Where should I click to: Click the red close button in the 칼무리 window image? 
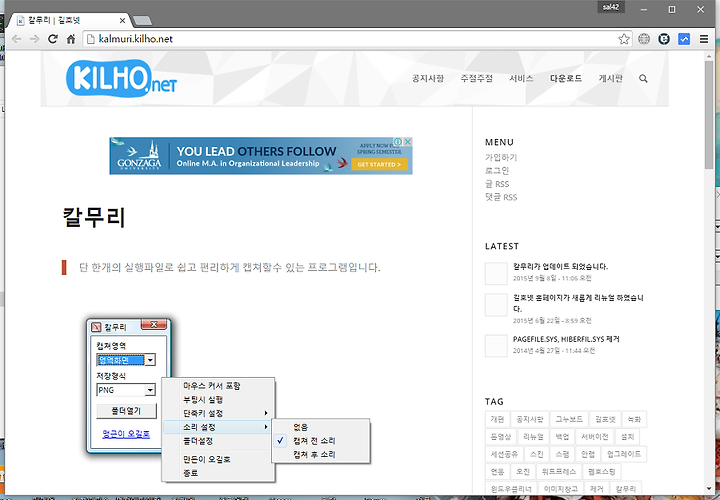pos(154,324)
